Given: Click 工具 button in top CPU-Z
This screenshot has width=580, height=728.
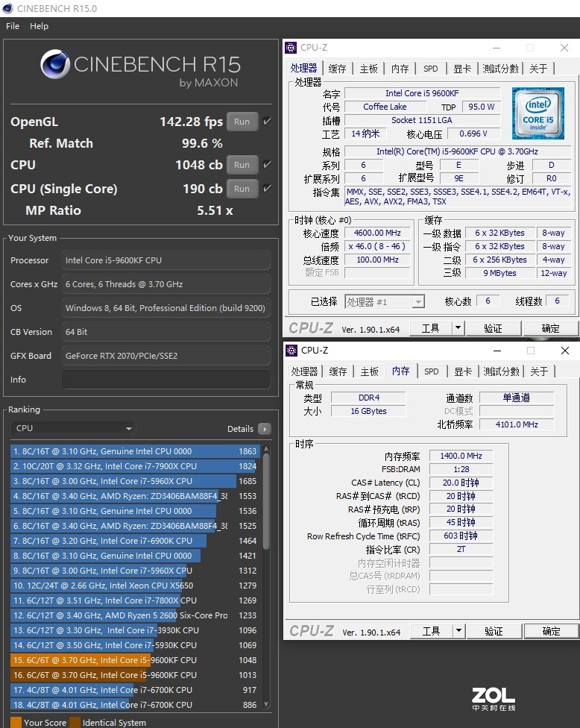Looking at the screenshot, I should pos(431,327).
